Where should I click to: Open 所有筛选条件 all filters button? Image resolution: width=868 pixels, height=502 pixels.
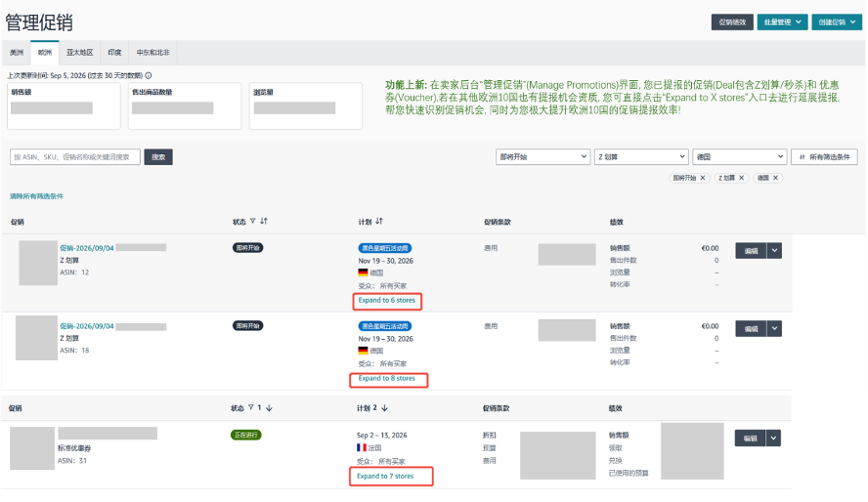(x=824, y=157)
